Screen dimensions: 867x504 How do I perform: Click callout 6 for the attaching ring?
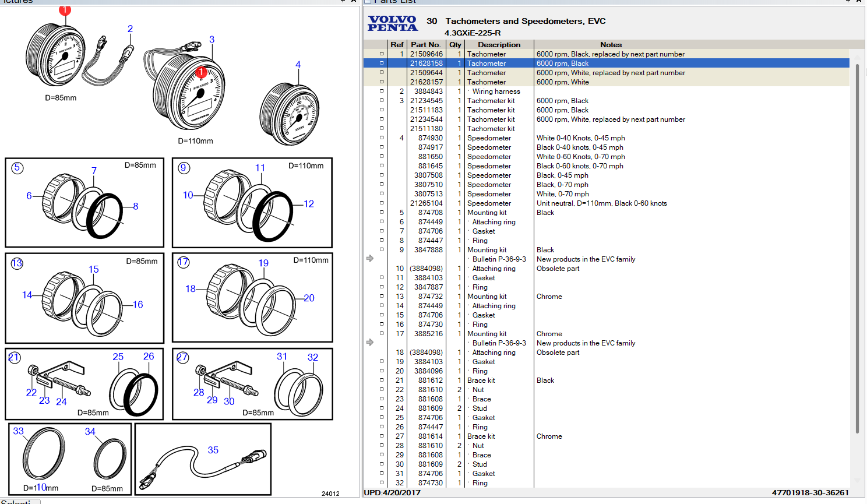(x=29, y=196)
